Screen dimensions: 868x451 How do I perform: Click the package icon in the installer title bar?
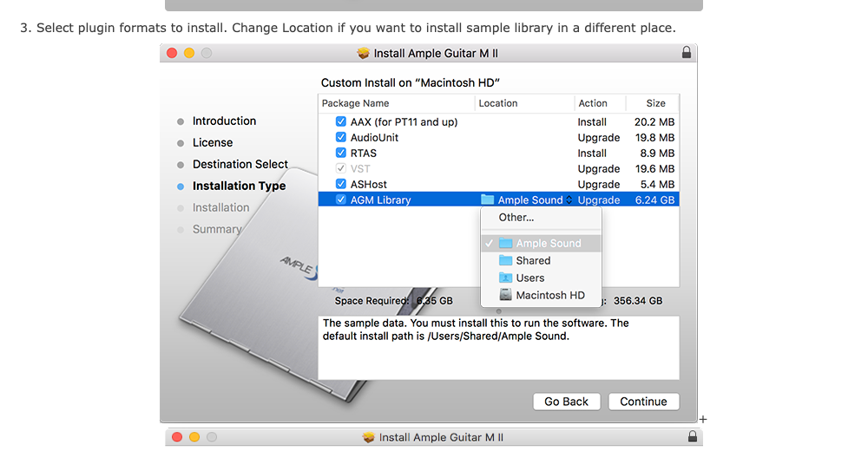click(363, 53)
